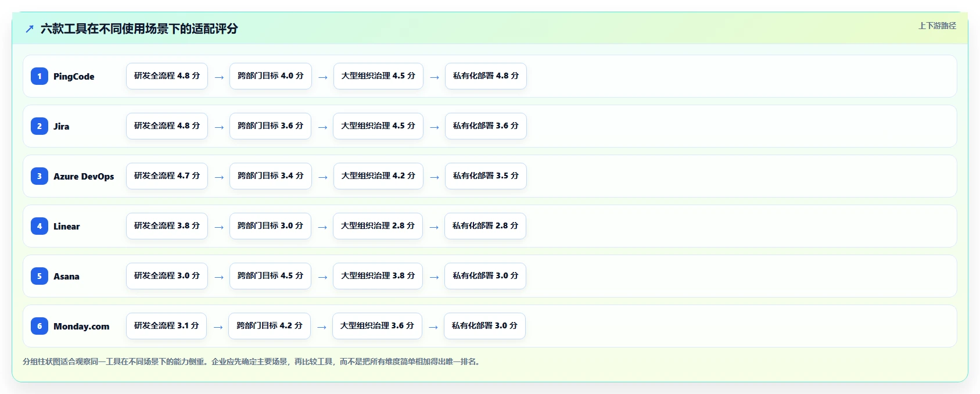Click Monday.com's 私有化部署 3.0 分 chip
Image resolution: width=980 pixels, height=394 pixels.
tap(484, 326)
